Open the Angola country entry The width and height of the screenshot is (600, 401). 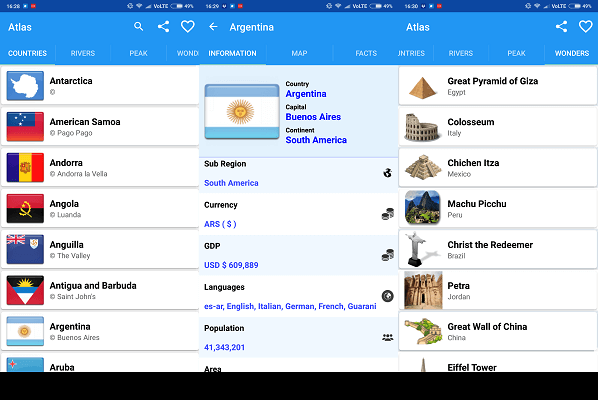100,209
